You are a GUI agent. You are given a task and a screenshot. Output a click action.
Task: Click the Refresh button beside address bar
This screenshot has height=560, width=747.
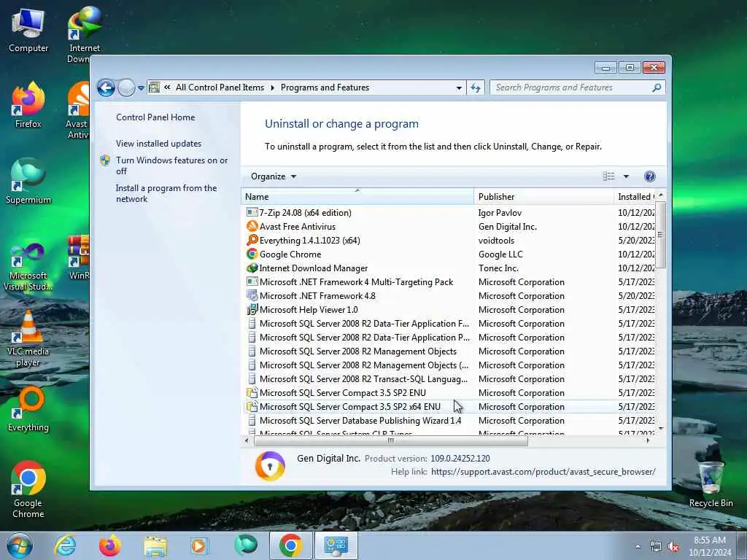click(476, 87)
